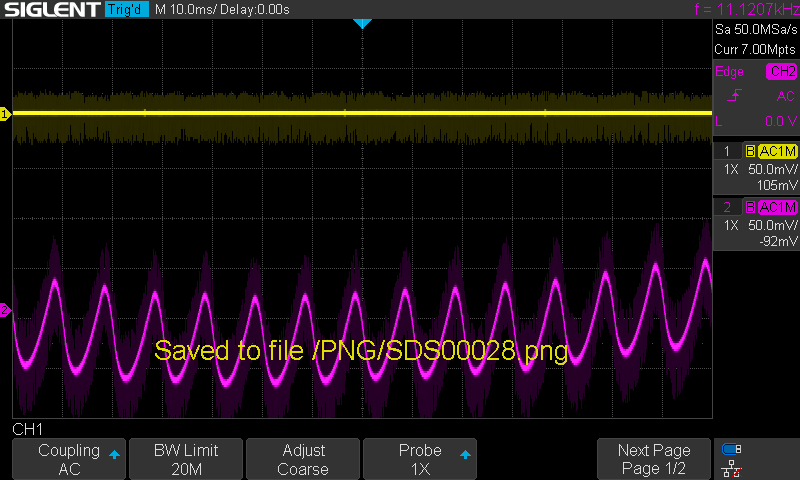The image size is (800, 480).
Task: Select the channel 1 number box
Action: click(x=727, y=151)
